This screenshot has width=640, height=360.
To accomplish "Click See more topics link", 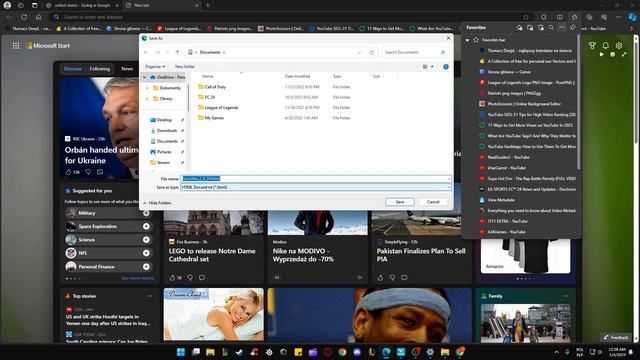I will [138, 278].
